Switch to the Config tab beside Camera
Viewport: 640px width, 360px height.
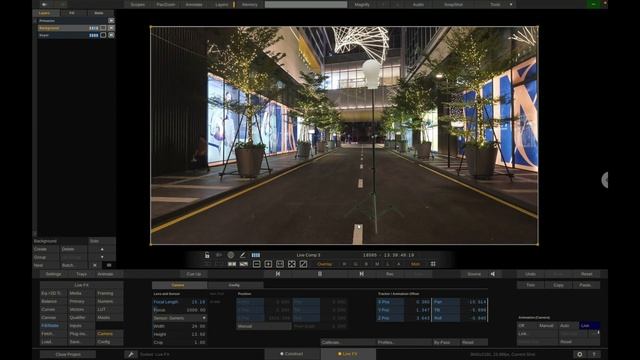[234, 285]
